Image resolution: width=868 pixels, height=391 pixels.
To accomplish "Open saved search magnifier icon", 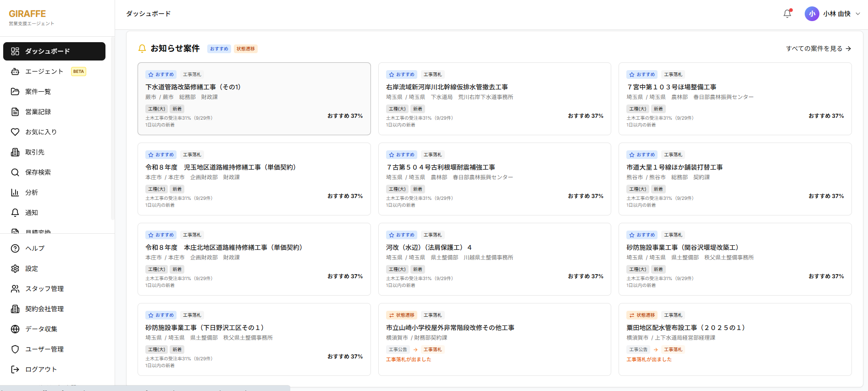I will tap(15, 172).
